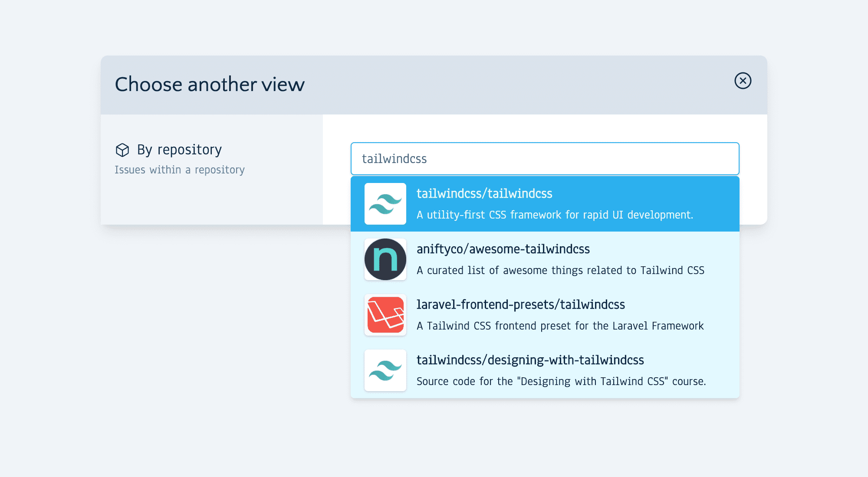Click the Tailwind logo for designing-with-tailwindcss
This screenshot has height=477, width=868.
coord(385,370)
